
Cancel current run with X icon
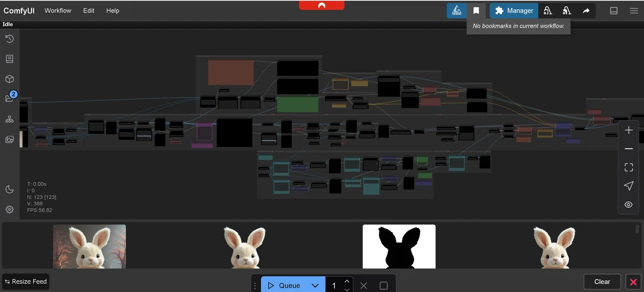point(364,286)
